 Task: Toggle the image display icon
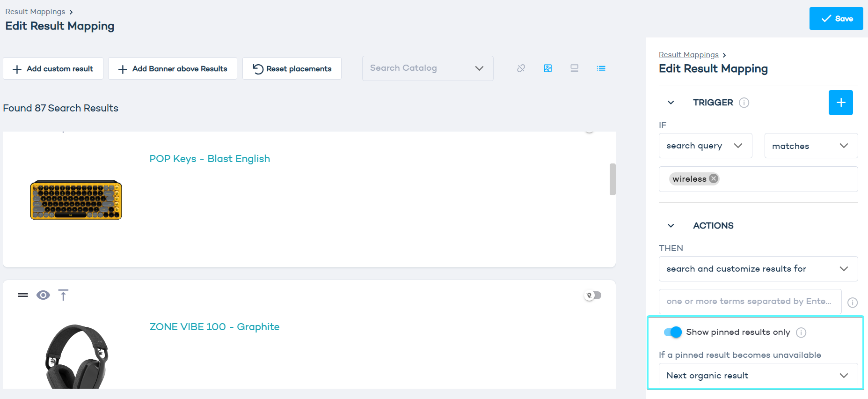(x=547, y=68)
